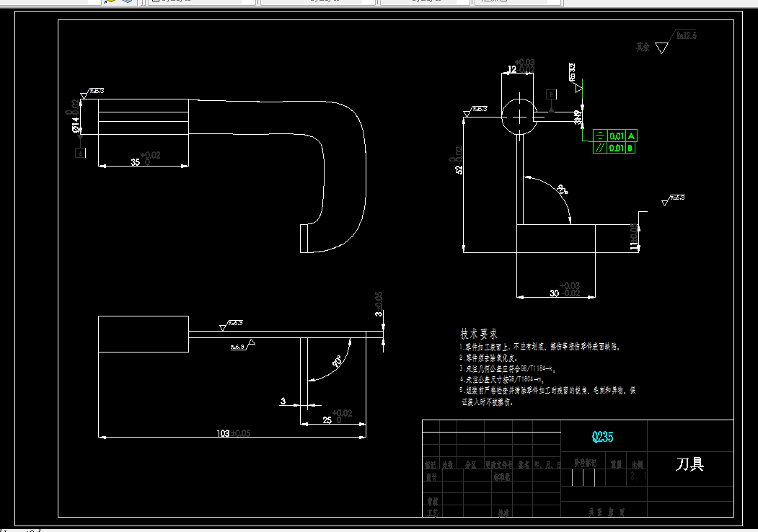
Task: Click the yellow layer icon with arrow
Action: (110, 1)
